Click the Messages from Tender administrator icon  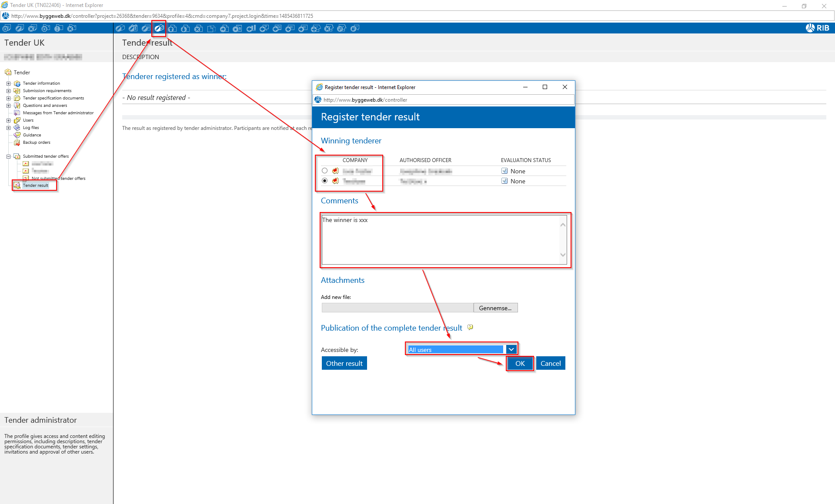[x=17, y=113]
